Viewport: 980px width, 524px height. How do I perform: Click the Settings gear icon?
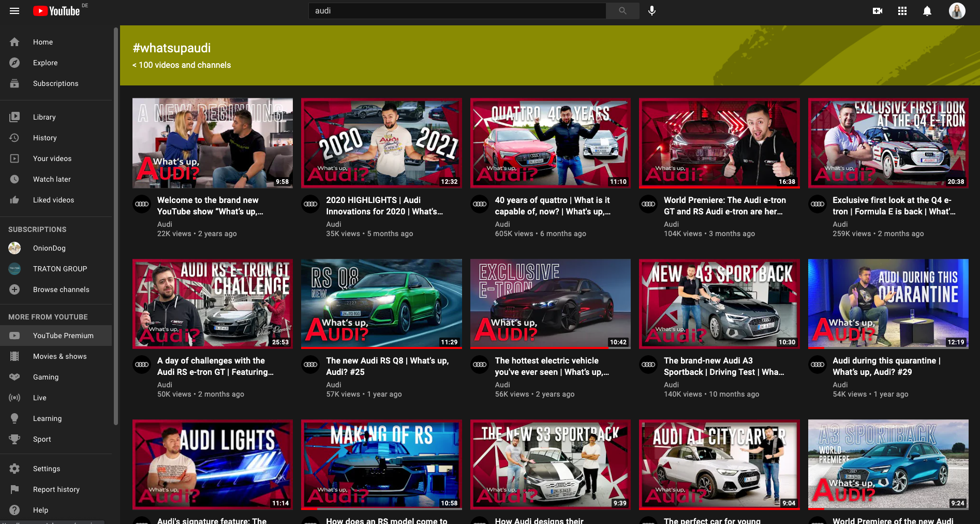[14, 469]
